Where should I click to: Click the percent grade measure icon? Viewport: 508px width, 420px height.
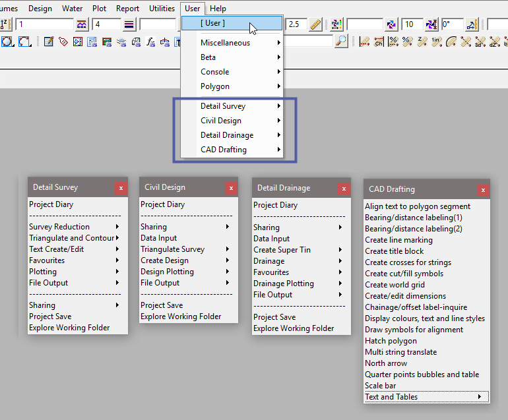393,42
